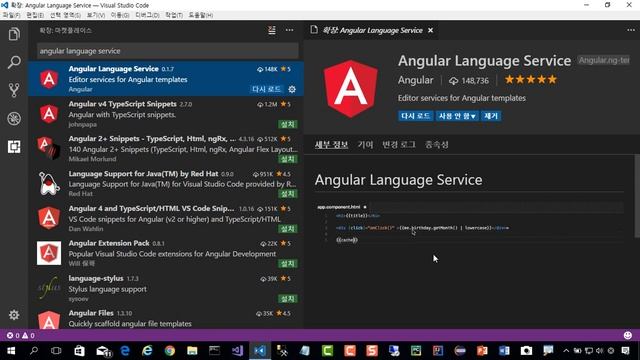This screenshot has height=360, width=640.
Task: Open the Explorer view in activity bar
Action: 14,34
